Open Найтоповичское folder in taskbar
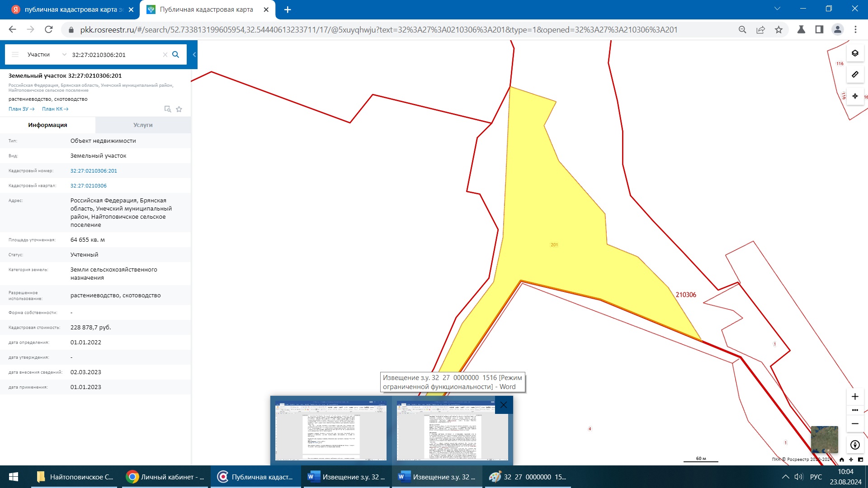Viewport: 868px width, 488px height. [75, 477]
